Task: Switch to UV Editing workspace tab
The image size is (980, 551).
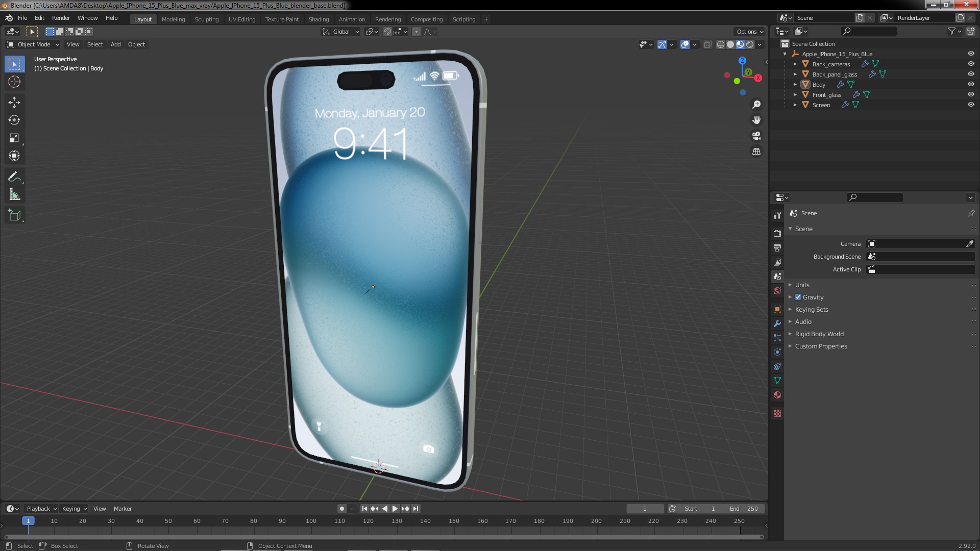Action: 242,19
